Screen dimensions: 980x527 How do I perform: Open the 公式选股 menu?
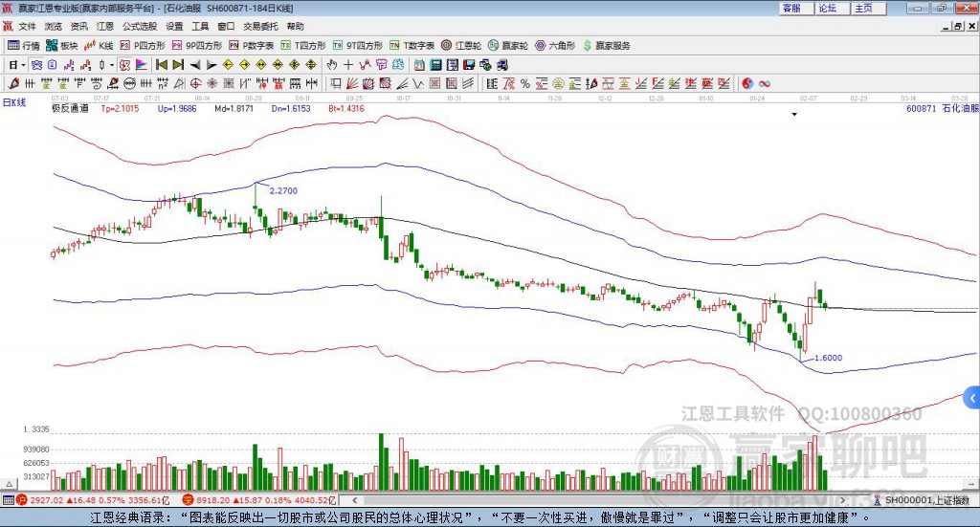tap(140, 26)
